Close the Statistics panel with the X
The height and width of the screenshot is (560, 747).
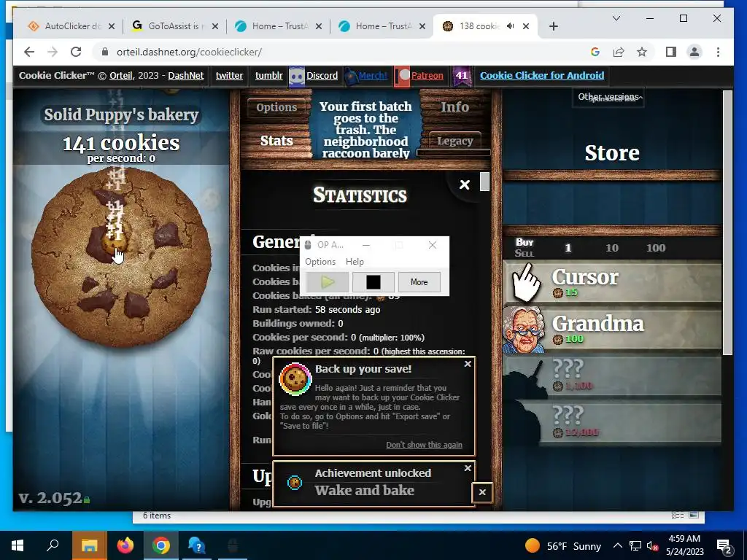(x=465, y=184)
